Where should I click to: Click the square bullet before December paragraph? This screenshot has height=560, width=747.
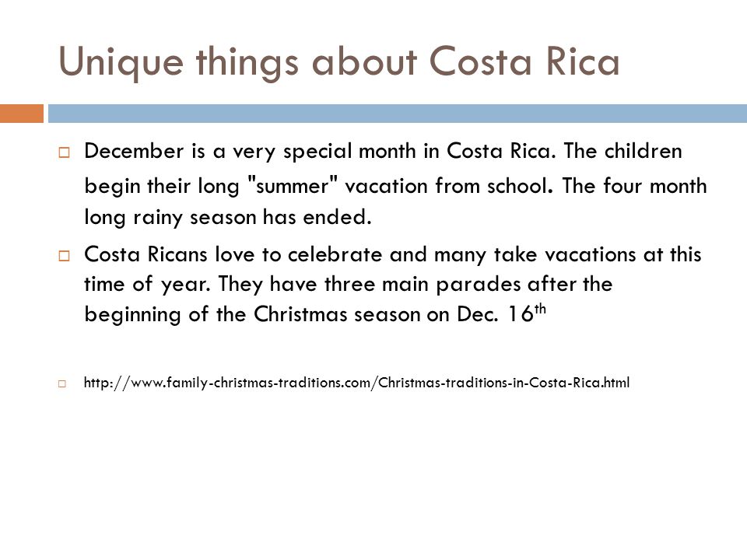click(64, 152)
